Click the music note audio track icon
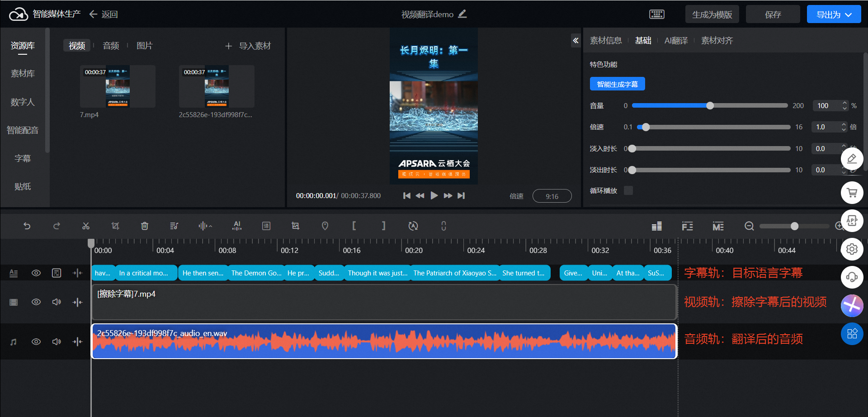The image size is (868, 417). point(14,341)
